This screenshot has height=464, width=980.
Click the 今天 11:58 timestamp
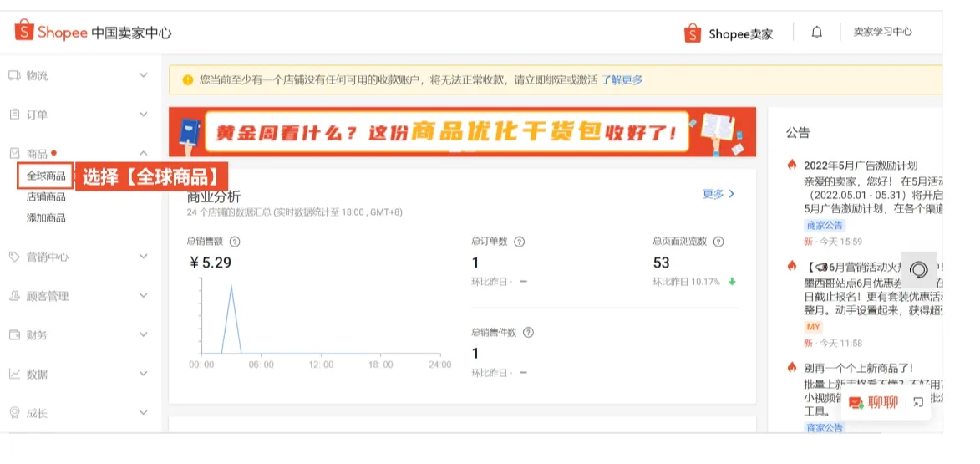[840, 344]
